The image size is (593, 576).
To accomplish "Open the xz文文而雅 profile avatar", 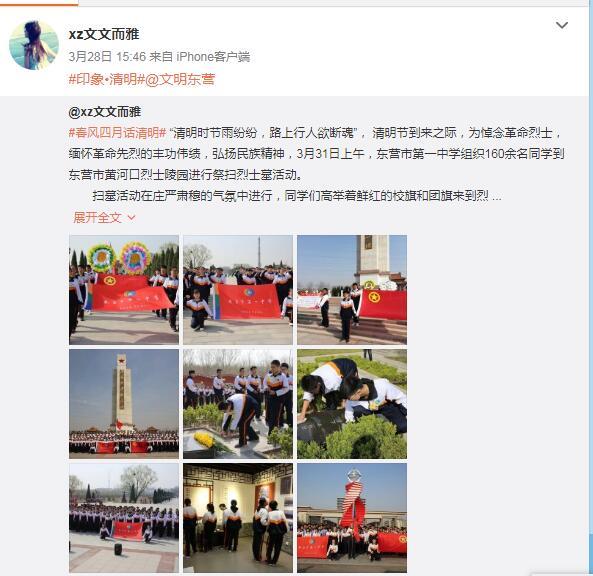I will [34, 45].
